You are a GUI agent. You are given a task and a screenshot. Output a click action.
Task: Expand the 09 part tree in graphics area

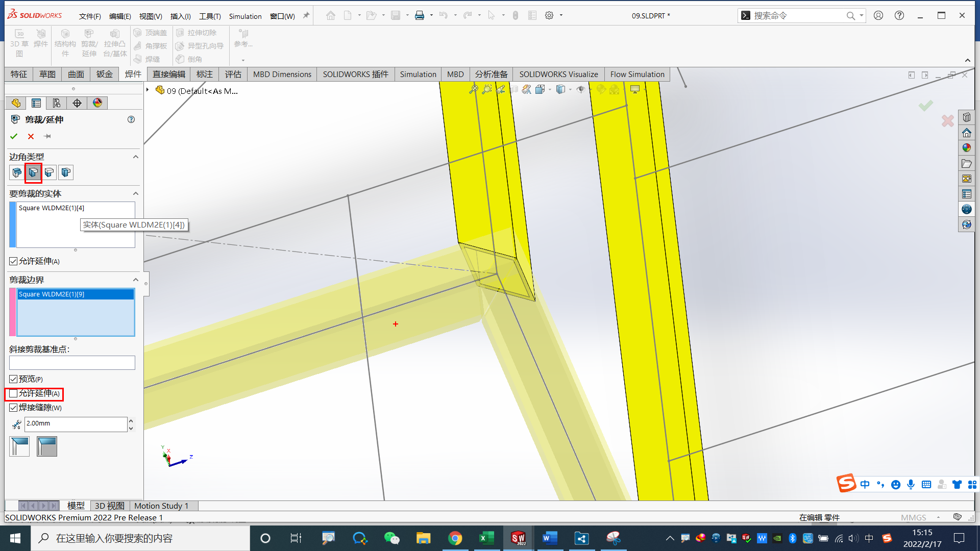(x=148, y=90)
